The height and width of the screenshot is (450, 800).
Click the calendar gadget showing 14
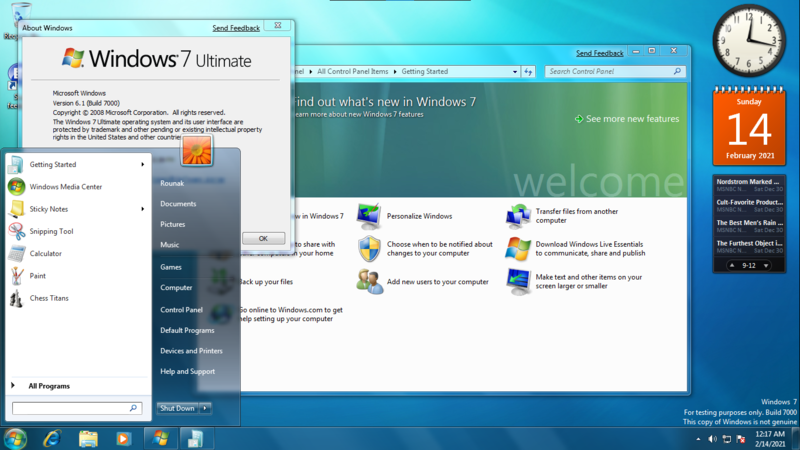(x=749, y=126)
